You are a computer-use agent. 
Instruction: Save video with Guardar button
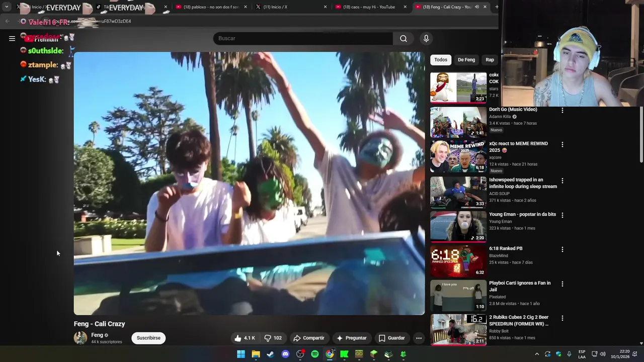click(x=391, y=338)
